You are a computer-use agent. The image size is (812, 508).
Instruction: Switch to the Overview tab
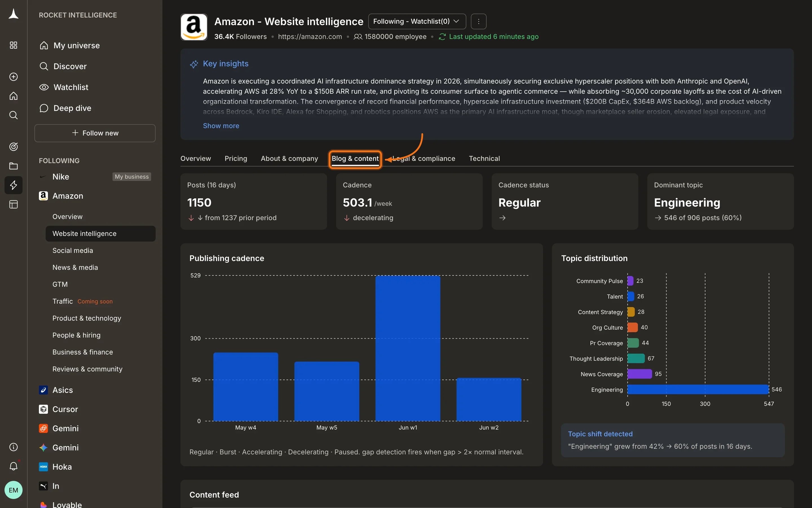coord(196,159)
